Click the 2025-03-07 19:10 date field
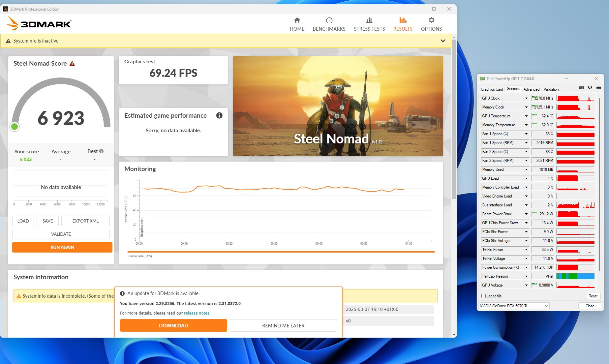This screenshot has width=609, height=364. (389, 309)
